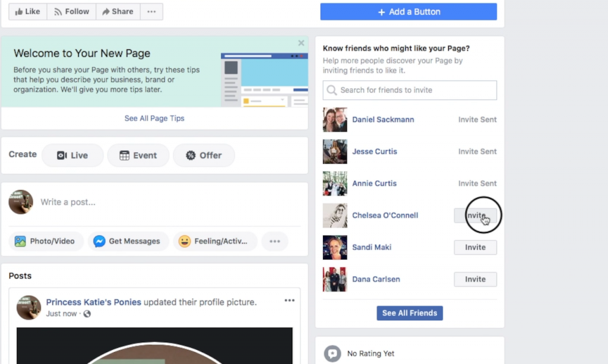608x364 pixels.
Task: Click the No Rating Yet icon
Action: (332, 353)
